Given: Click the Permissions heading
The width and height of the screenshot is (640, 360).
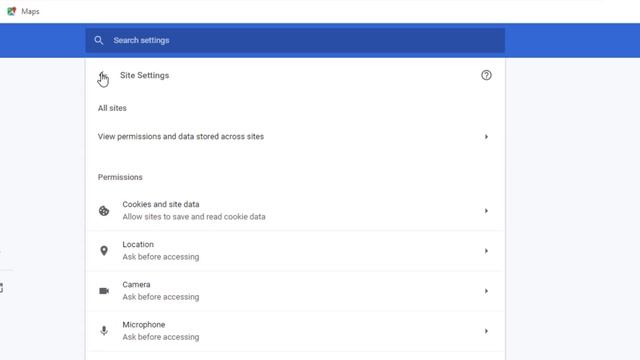Looking at the screenshot, I should click(120, 177).
